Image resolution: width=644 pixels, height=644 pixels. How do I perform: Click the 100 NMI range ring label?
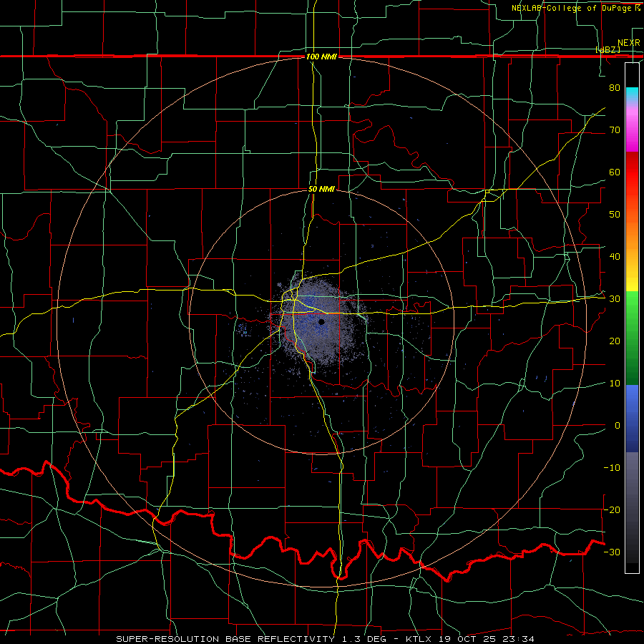[321, 57]
